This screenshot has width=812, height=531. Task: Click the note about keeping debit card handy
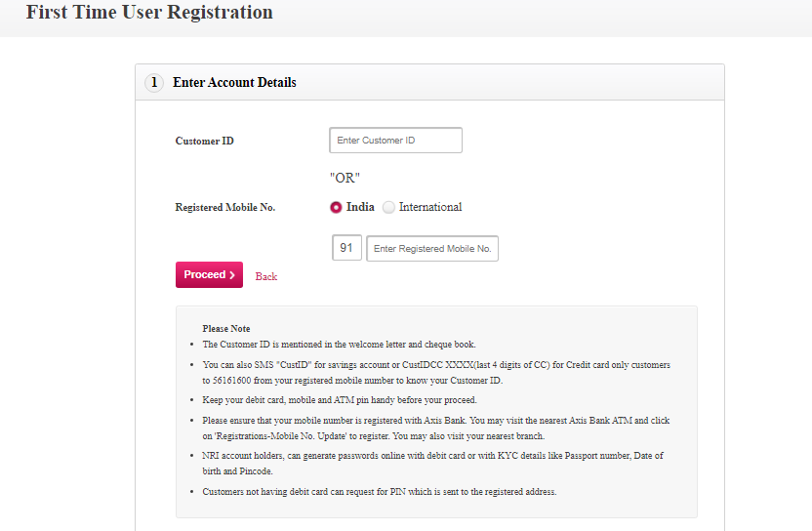click(x=340, y=400)
